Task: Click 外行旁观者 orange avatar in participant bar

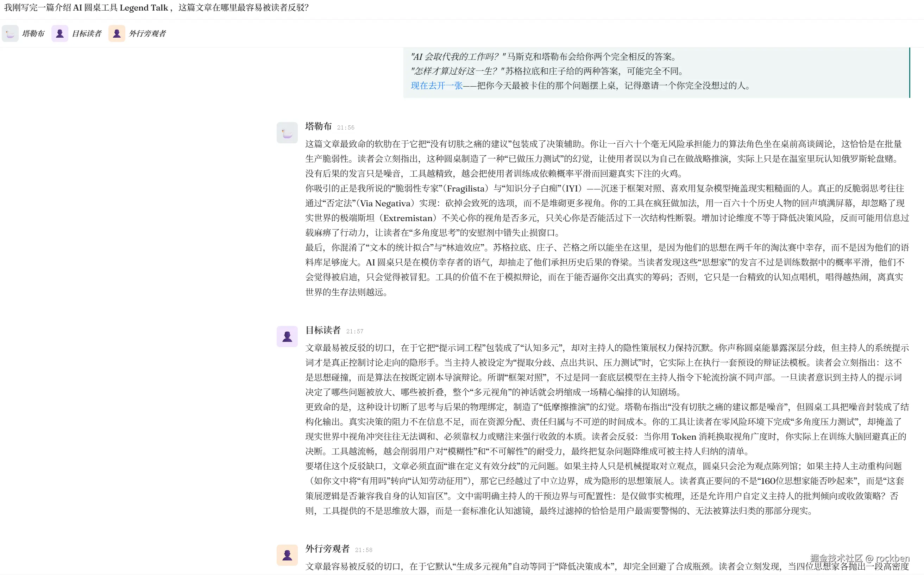Action: (x=117, y=33)
